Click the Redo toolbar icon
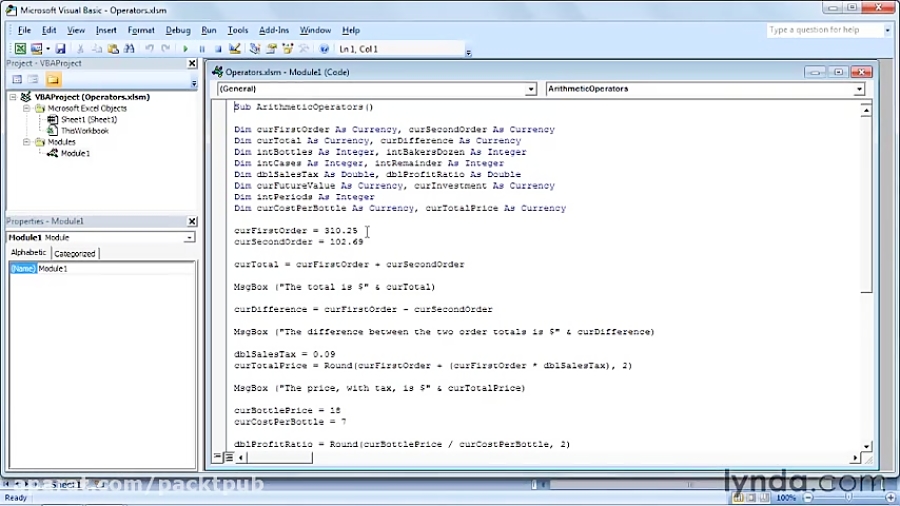Screen dimensions: 900x506 click(165, 49)
